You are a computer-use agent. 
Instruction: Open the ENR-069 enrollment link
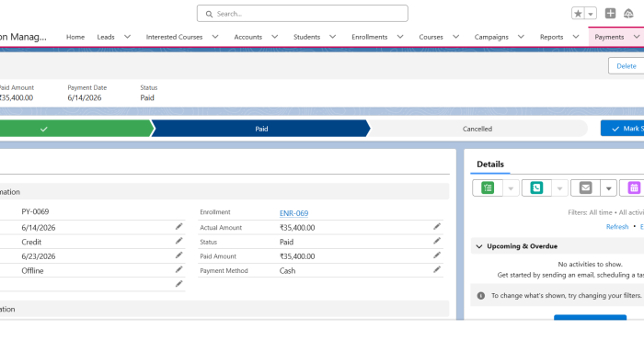point(293,213)
